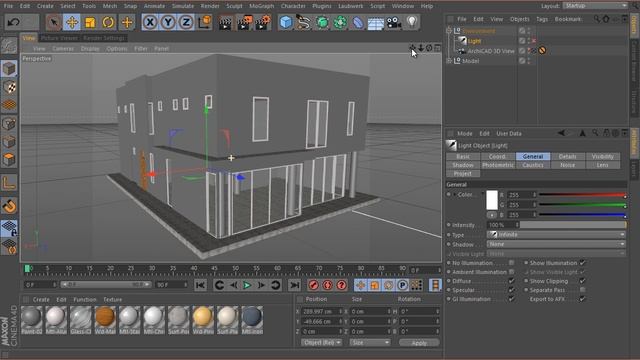The height and width of the screenshot is (360, 640).
Task: Play animation forward with green arrow
Action: 247,285
